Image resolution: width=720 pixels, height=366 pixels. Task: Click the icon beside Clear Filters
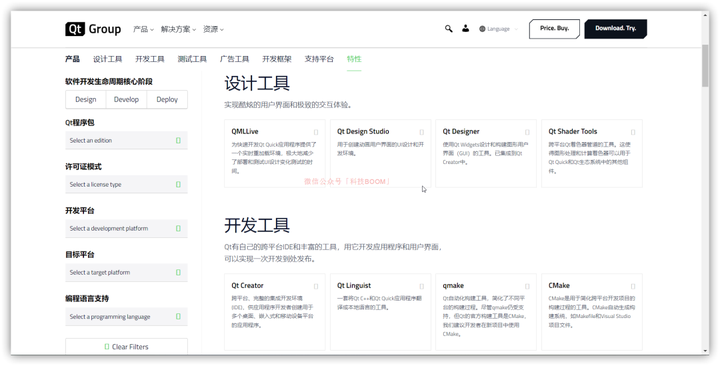107,347
